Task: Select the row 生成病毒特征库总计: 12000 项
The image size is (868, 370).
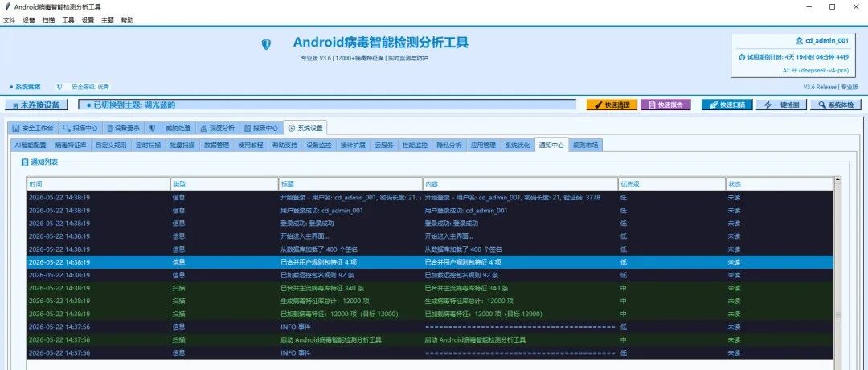Action: 429,301
